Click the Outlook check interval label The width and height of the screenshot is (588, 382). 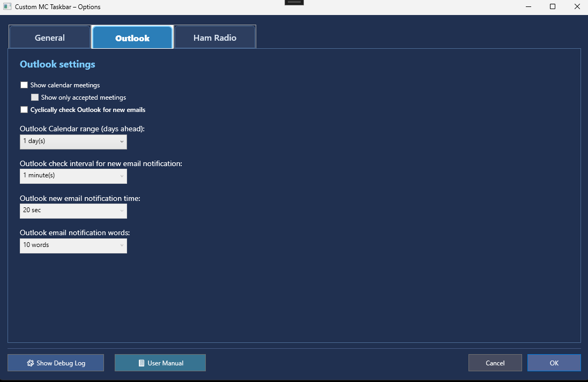(101, 163)
